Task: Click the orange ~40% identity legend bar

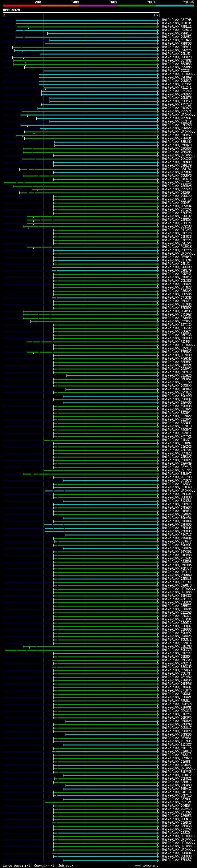Action: coord(60,6)
